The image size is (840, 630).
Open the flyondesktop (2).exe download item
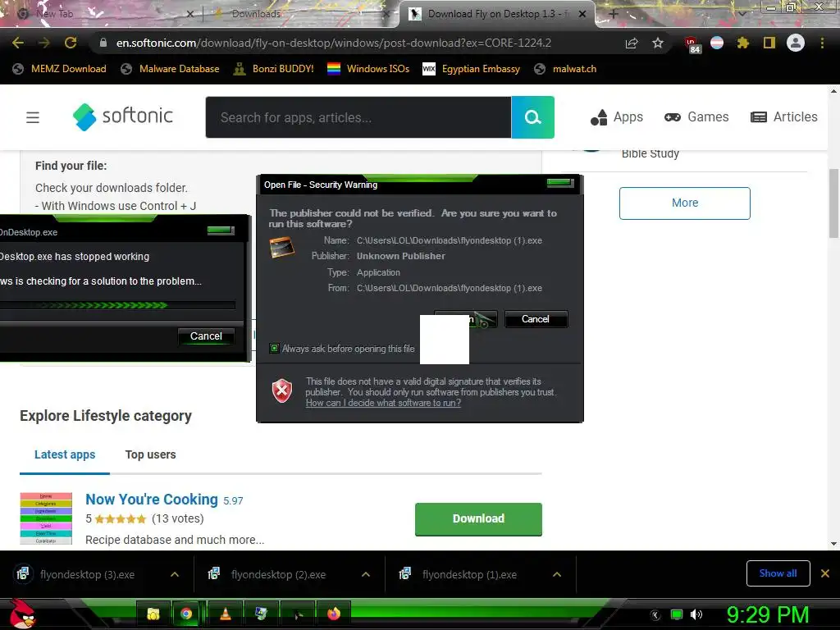(x=279, y=574)
